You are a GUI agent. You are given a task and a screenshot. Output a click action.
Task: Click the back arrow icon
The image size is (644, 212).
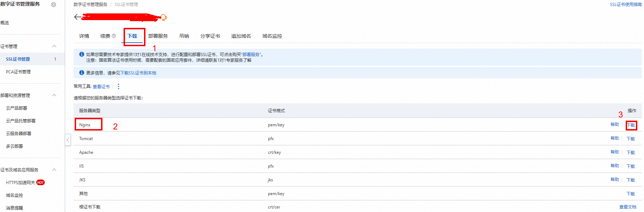click(x=77, y=17)
